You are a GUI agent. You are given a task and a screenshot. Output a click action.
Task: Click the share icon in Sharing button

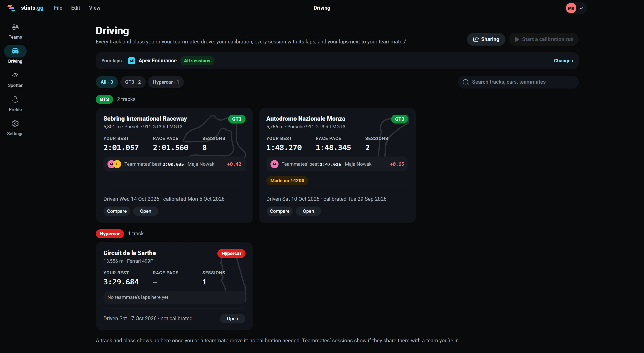click(476, 39)
